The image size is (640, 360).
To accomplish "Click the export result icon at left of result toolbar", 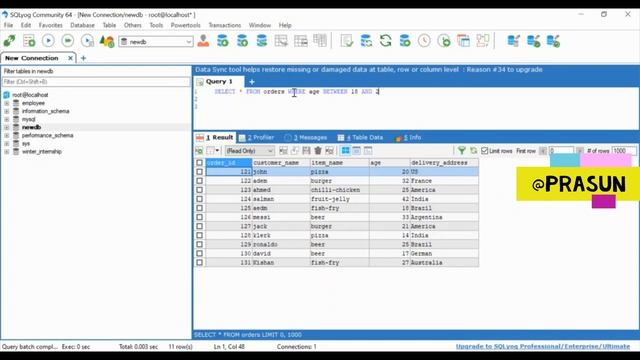I will click(x=199, y=151).
